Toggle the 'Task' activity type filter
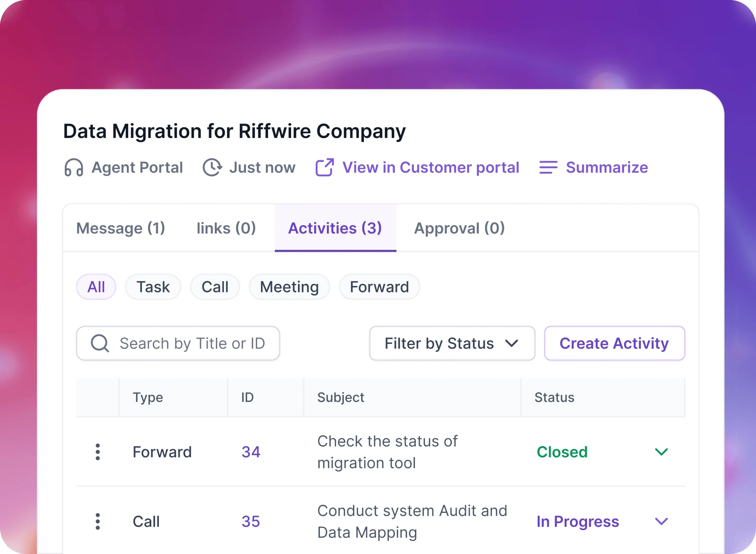 click(154, 287)
